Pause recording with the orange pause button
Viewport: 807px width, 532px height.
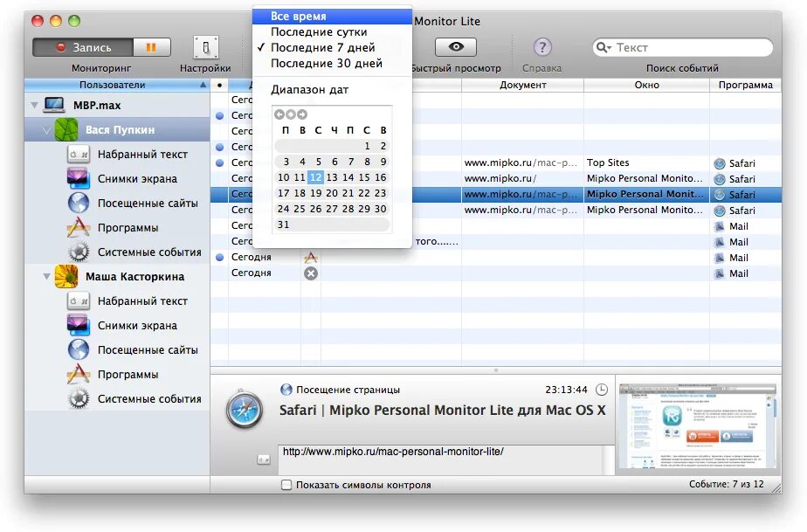(x=151, y=47)
